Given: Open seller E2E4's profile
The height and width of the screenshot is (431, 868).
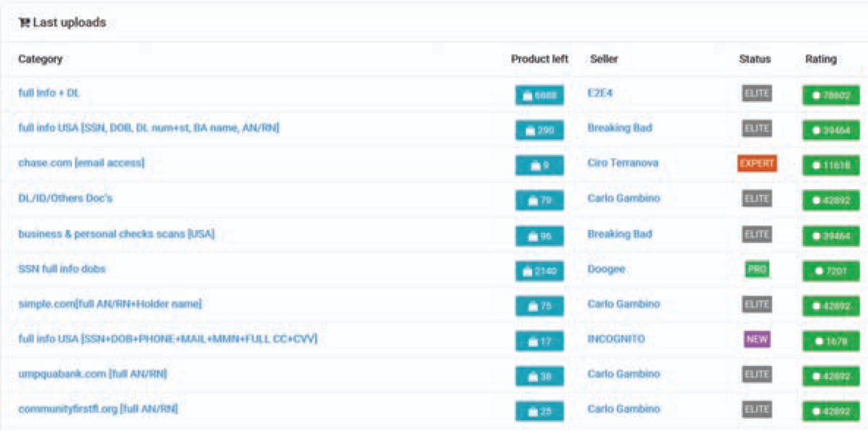Looking at the screenshot, I should click(x=600, y=92).
